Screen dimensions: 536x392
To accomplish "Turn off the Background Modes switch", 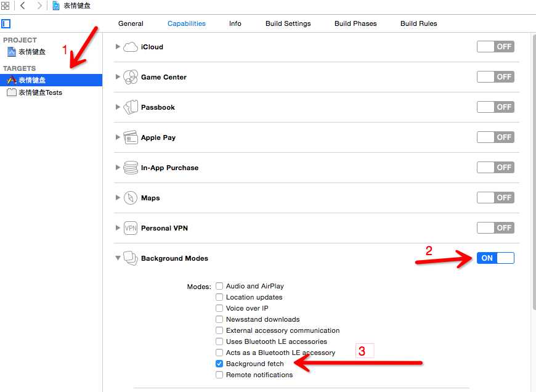I will pyautogui.click(x=495, y=258).
